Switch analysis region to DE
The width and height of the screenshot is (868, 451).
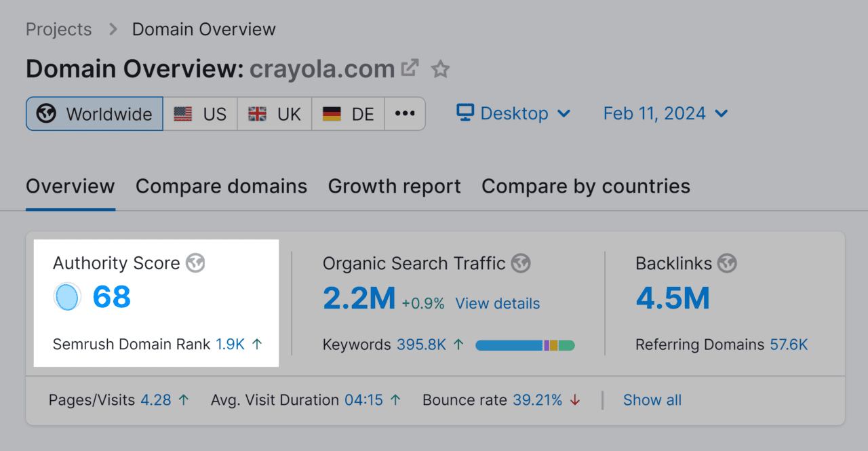[x=348, y=113]
